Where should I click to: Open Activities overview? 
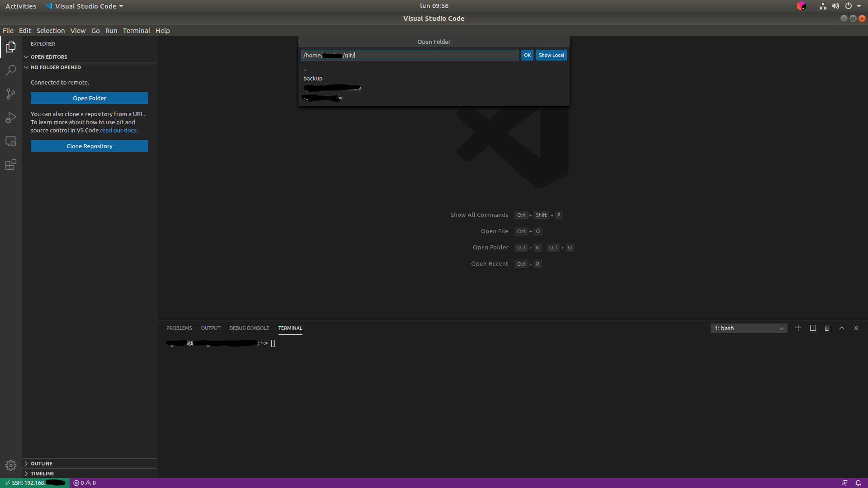(x=21, y=6)
